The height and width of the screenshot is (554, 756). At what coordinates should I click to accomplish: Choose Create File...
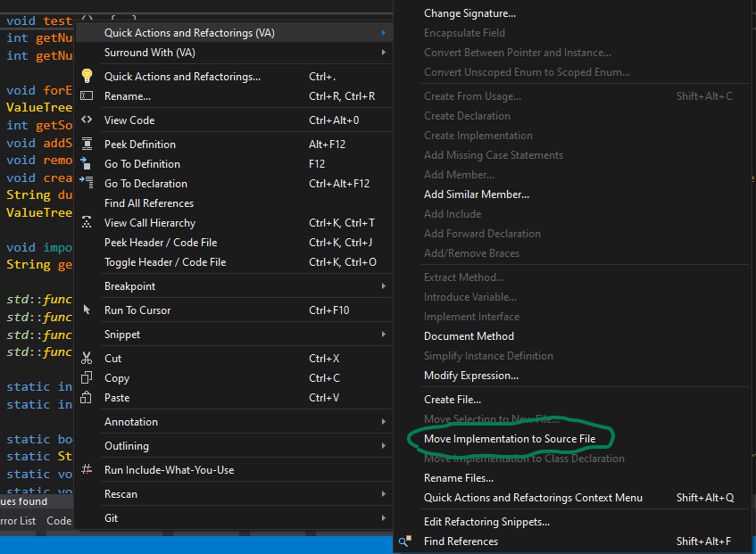(x=453, y=400)
